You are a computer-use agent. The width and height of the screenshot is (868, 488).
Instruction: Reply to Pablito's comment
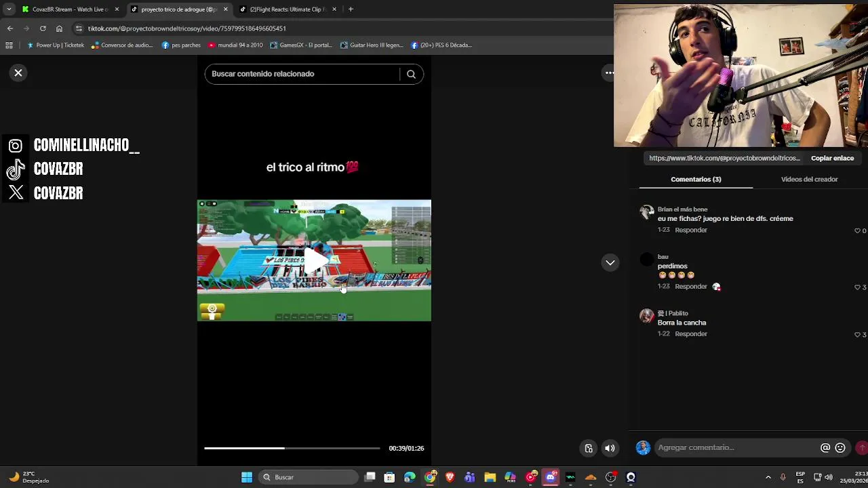(x=691, y=333)
